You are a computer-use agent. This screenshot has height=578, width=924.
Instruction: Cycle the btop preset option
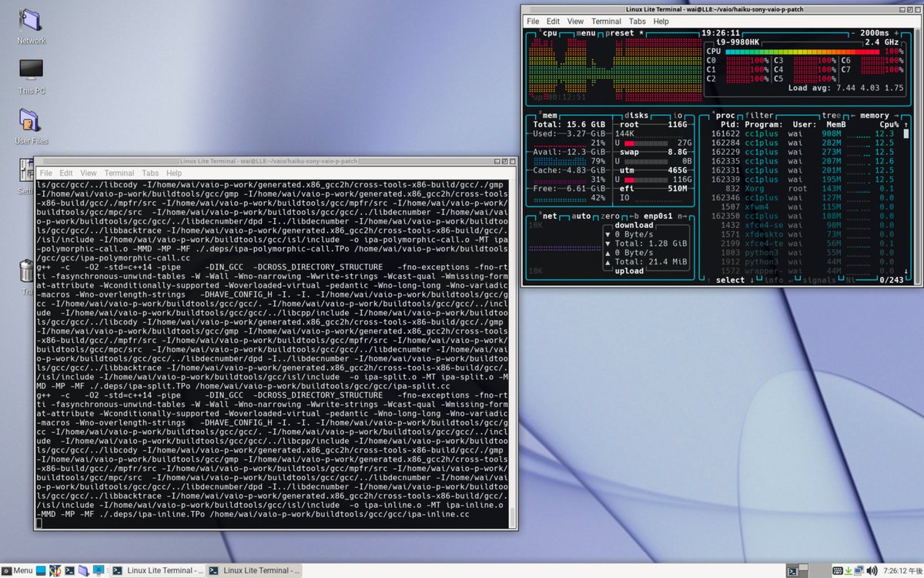pos(624,33)
